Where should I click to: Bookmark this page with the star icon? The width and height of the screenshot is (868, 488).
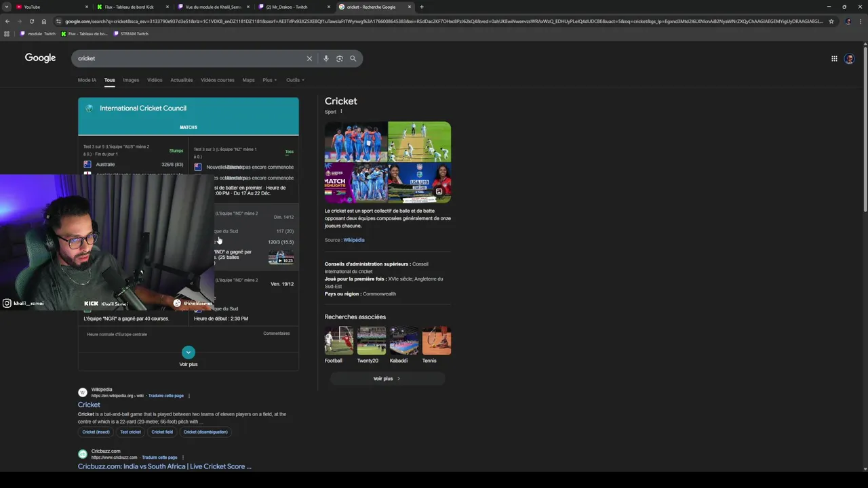(x=831, y=21)
